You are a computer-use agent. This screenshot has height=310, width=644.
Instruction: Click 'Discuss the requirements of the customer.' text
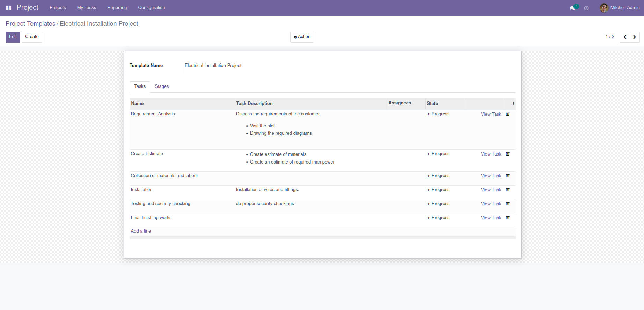(278, 114)
